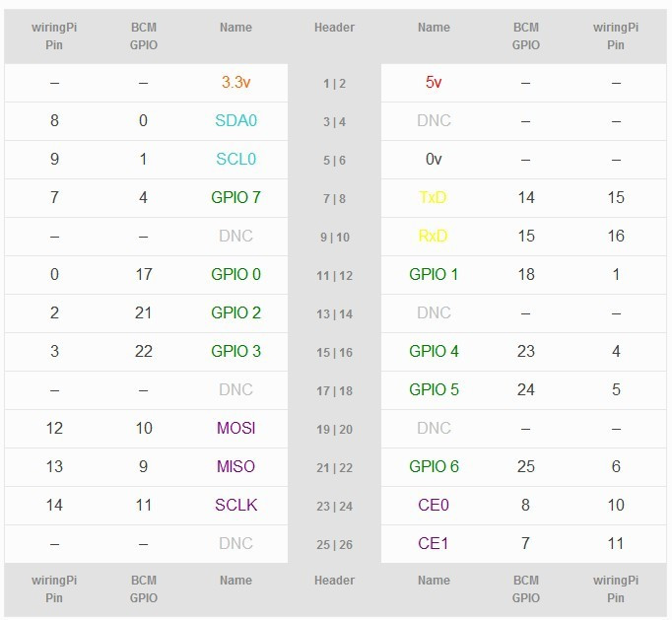Select the SCL0 pin name
This screenshot has height=620, width=672.
coord(235,159)
